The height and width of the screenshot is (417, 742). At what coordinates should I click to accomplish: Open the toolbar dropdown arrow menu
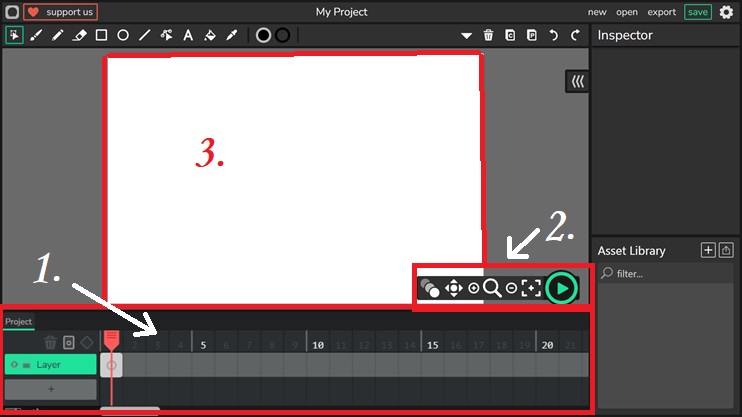click(x=466, y=35)
